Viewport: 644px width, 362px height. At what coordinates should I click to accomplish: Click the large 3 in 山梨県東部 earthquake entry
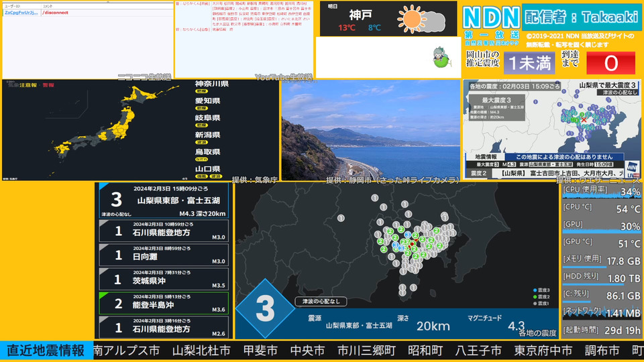(x=116, y=200)
